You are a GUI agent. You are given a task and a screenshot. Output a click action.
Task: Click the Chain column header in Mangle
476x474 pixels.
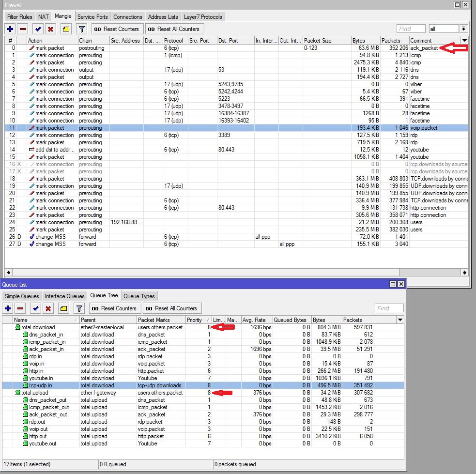(x=93, y=40)
